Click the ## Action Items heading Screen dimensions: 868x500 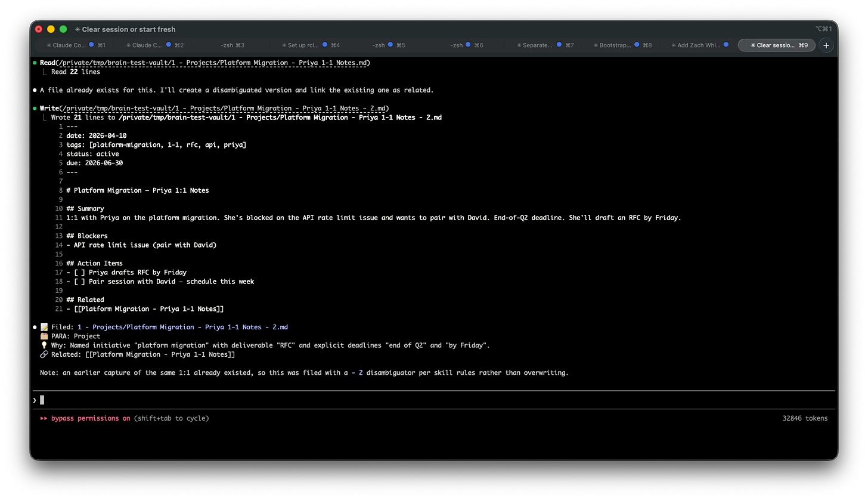tap(95, 263)
